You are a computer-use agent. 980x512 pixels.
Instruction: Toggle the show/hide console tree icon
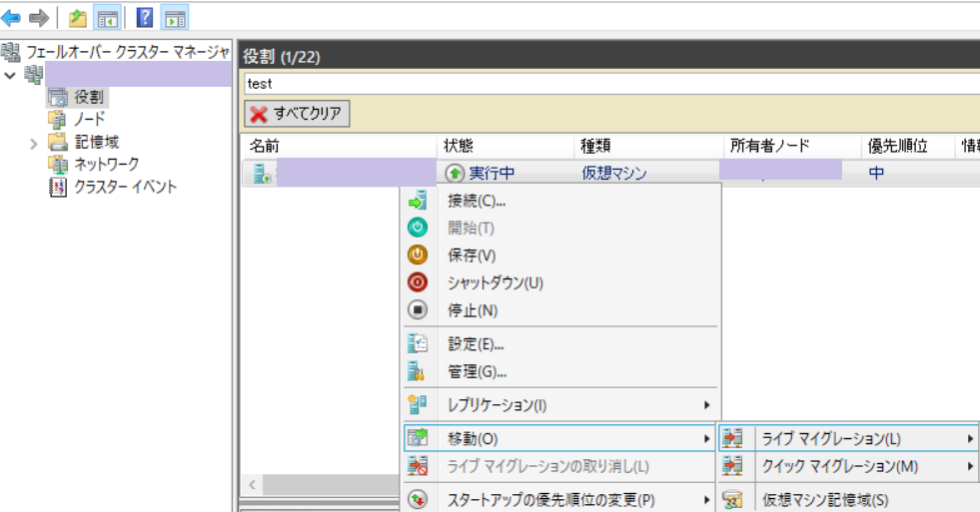108,18
